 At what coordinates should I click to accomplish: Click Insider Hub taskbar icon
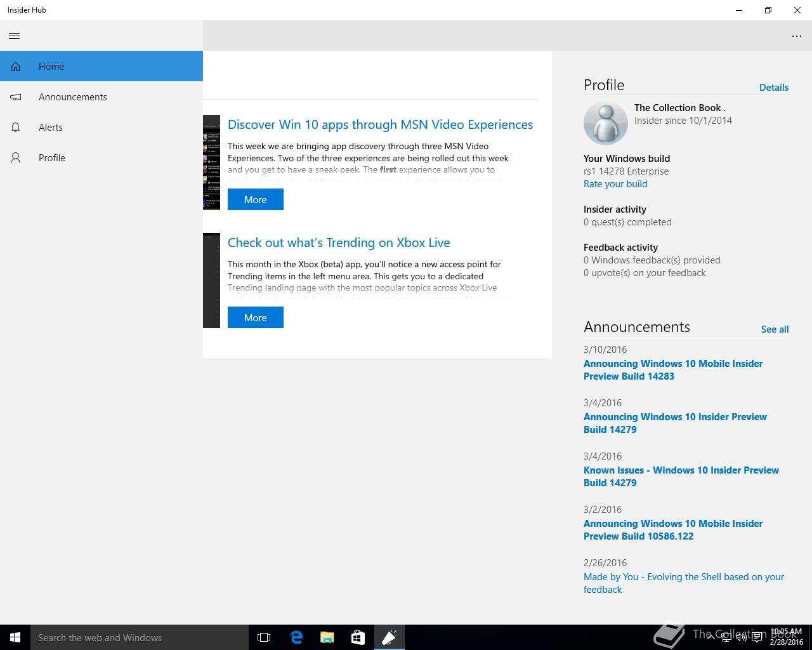(x=389, y=637)
